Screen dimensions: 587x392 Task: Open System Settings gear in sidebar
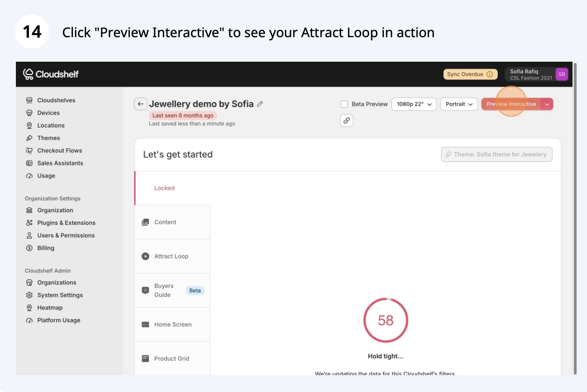pyautogui.click(x=29, y=295)
